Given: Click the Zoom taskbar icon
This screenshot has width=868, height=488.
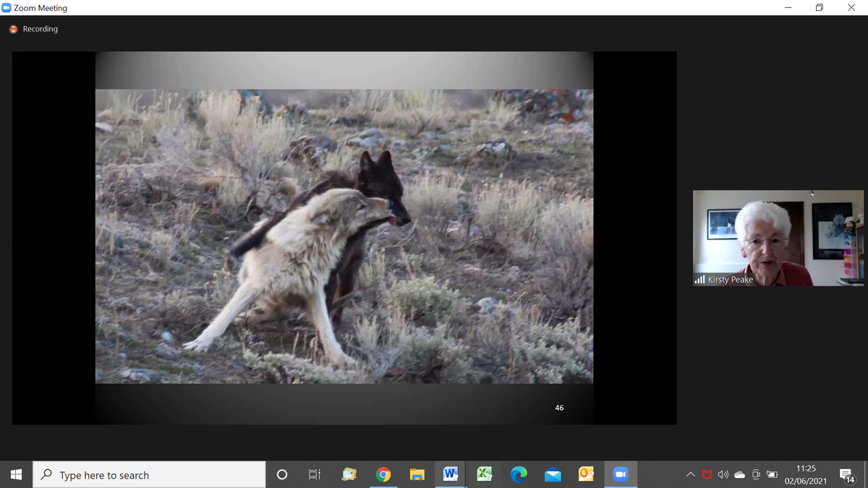Looking at the screenshot, I should point(621,474).
